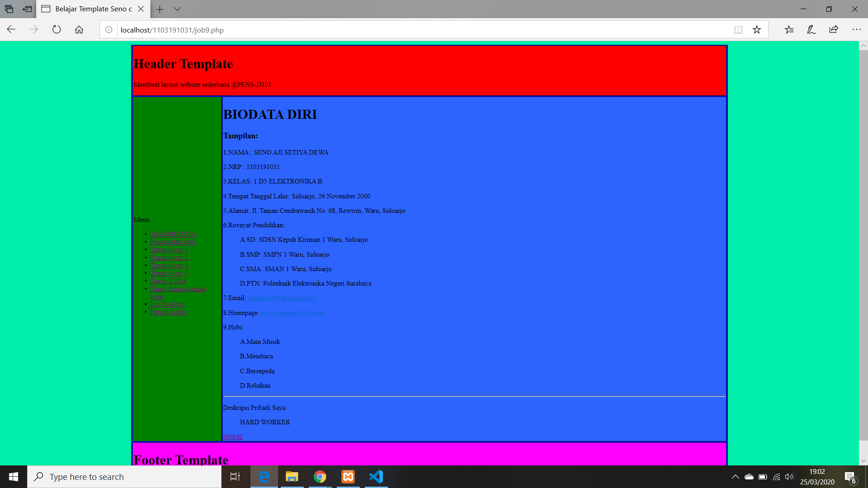This screenshot has height=488, width=868.
Task: Open XAMPP from the taskbar
Action: coord(348,477)
